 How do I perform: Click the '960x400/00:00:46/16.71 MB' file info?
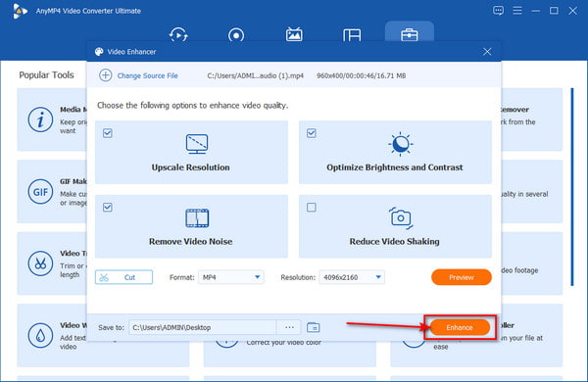(x=361, y=75)
